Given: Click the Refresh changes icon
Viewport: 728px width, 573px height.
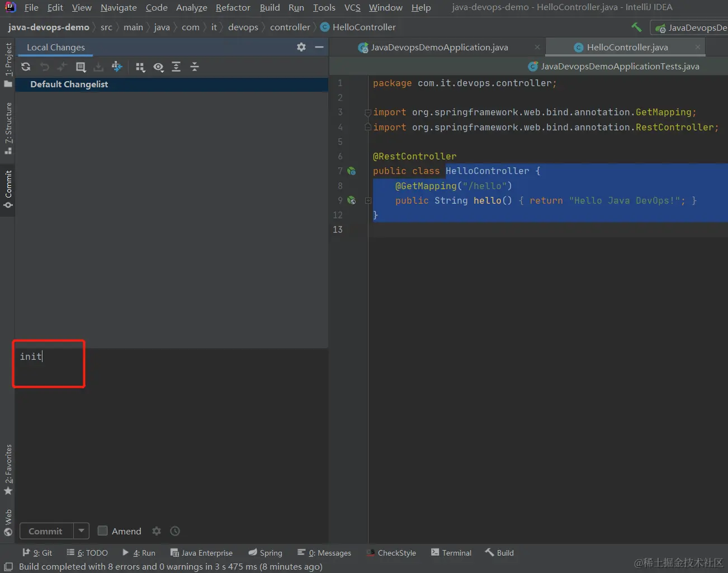Looking at the screenshot, I should [x=26, y=67].
